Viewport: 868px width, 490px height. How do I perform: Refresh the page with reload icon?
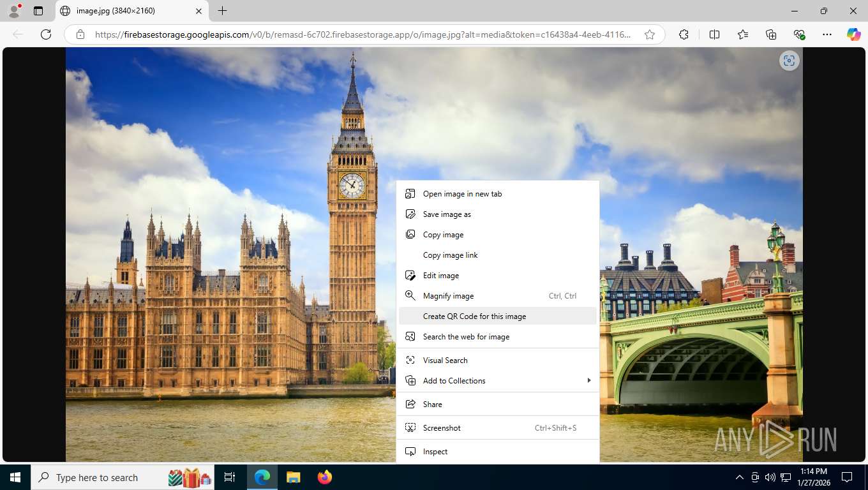point(46,34)
